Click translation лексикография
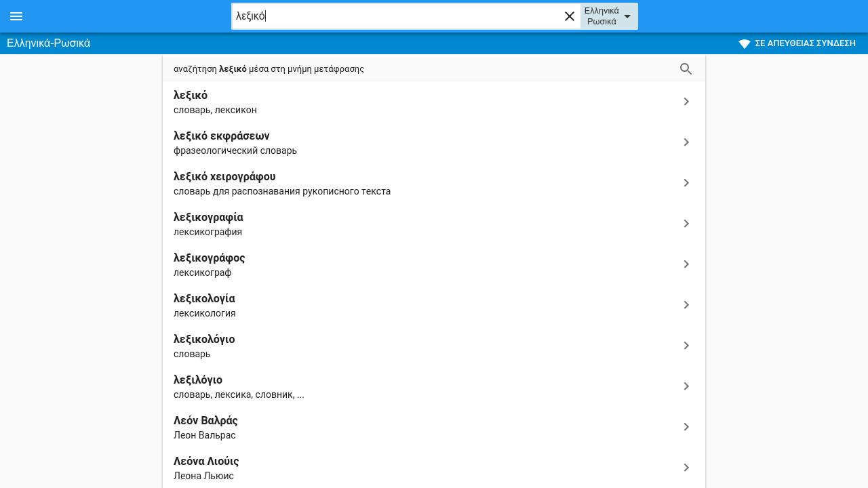Screen dimensions: 868x488 [208, 232]
